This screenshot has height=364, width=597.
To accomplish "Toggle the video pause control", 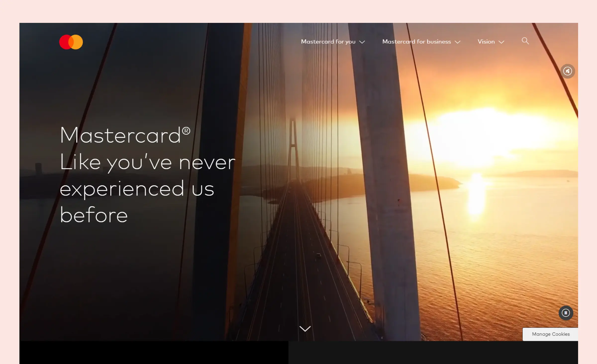I will pyautogui.click(x=566, y=313).
